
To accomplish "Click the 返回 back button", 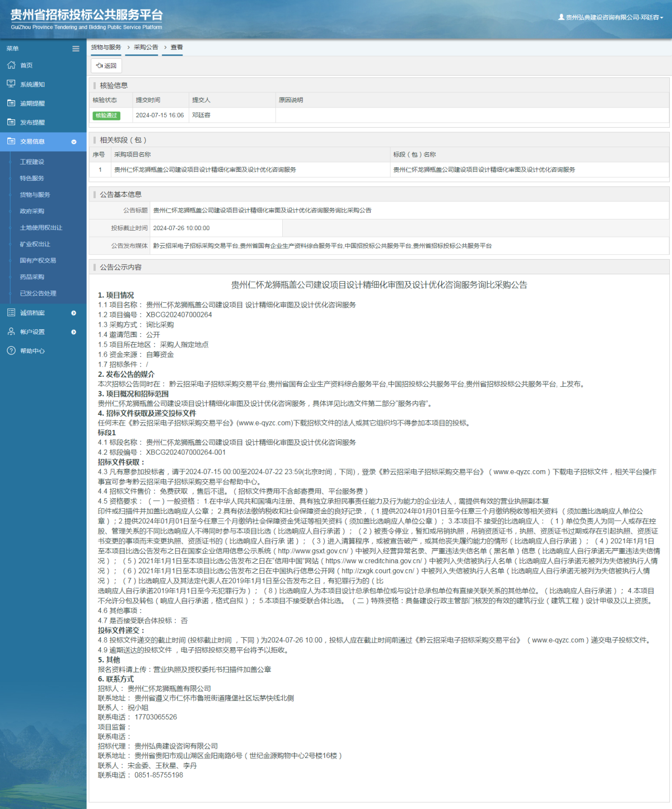I will 105,66.
